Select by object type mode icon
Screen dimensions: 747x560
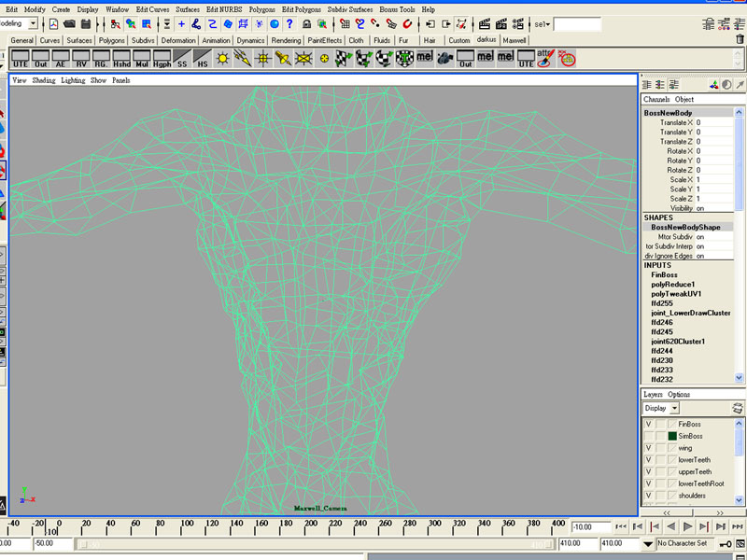point(131,24)
